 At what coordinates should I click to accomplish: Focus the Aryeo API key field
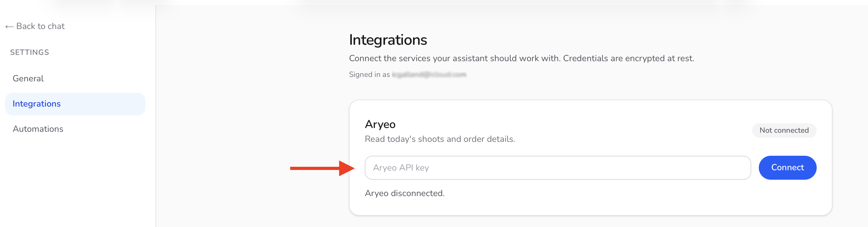[x=558, y=167]
